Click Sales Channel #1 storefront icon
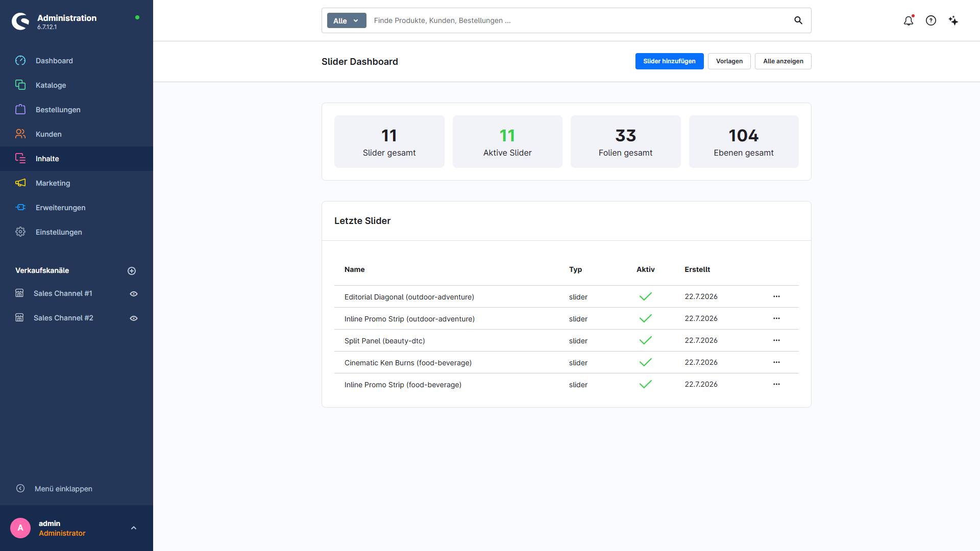The height and width of the screenshot is (551, 980). coord(19,293)
